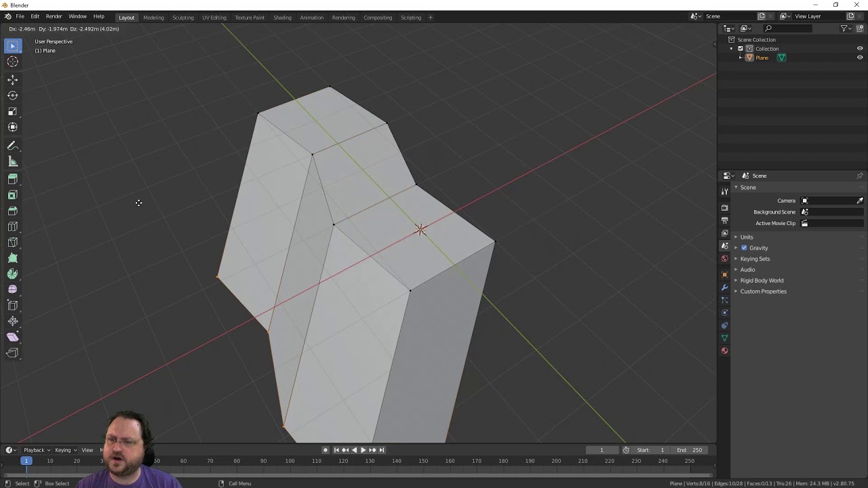The image size is (868, 488).
Task: Select the Spin tool
Action: (12, 274)
